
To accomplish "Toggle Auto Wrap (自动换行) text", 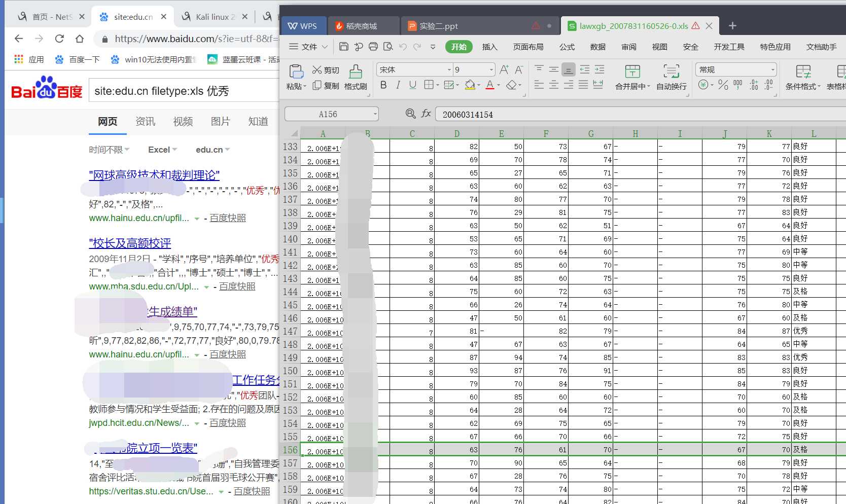I will [x=672, y=77].
